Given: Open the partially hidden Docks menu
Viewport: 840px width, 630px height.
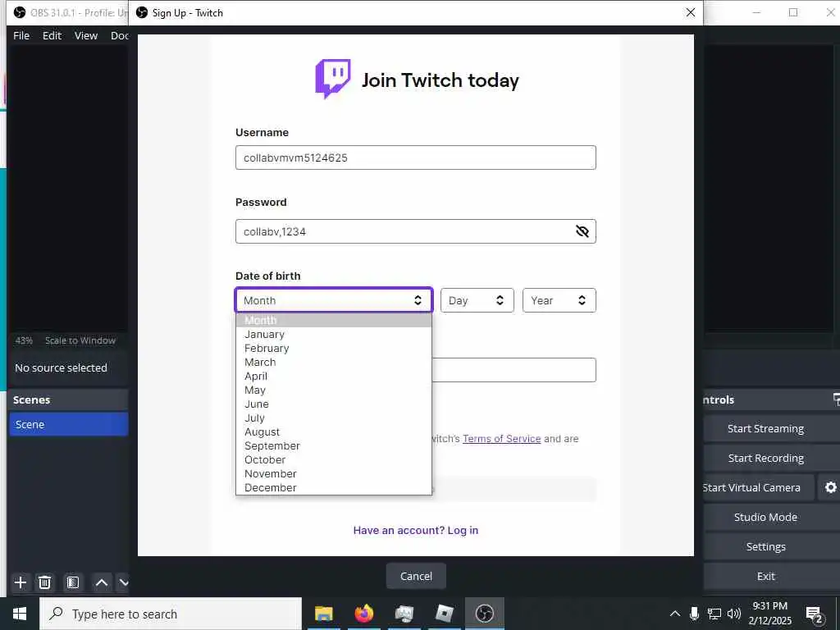Looking at the screenshot, I should [119, 35].
